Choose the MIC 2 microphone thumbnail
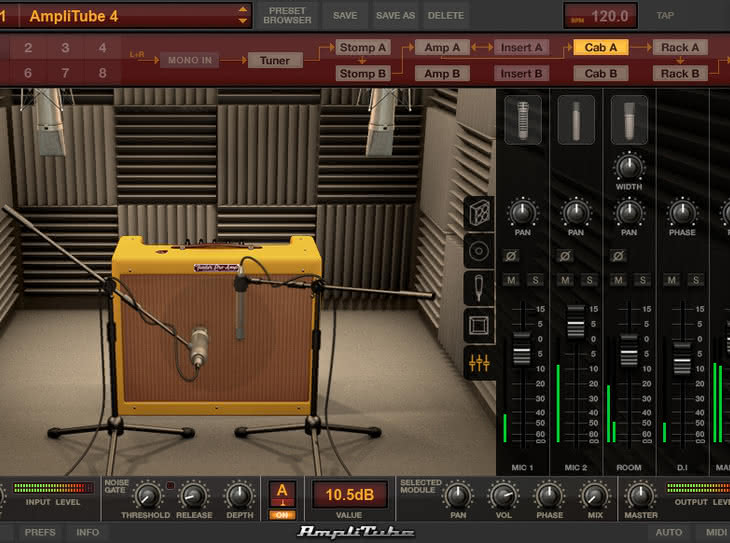 576,120
